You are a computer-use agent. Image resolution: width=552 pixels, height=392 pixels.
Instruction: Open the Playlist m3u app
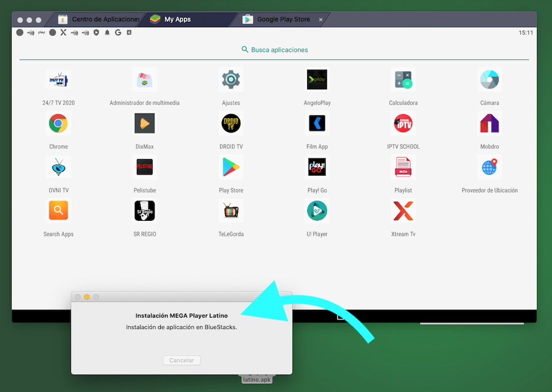click(403, 167)
